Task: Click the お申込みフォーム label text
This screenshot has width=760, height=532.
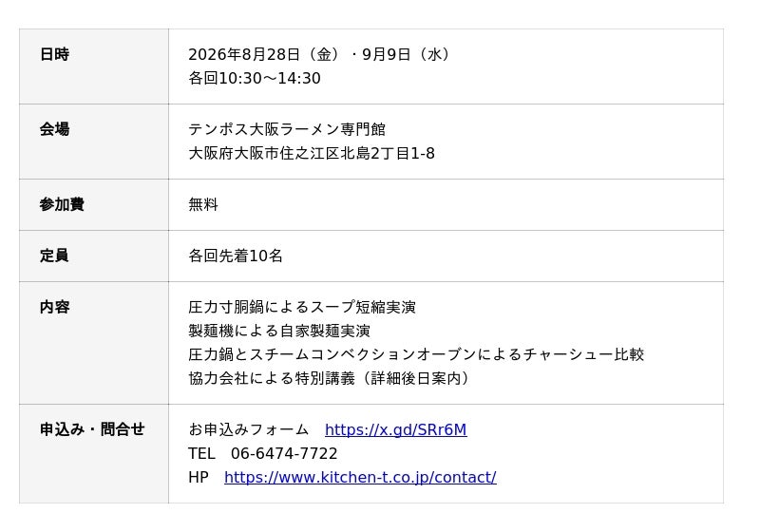Action: (249, 429)
